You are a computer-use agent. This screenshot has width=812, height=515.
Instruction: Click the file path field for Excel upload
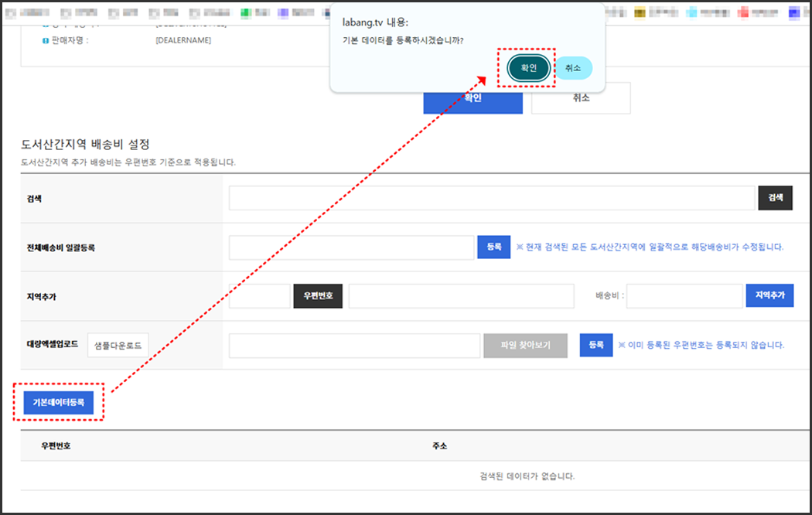[x=354, y=346]
